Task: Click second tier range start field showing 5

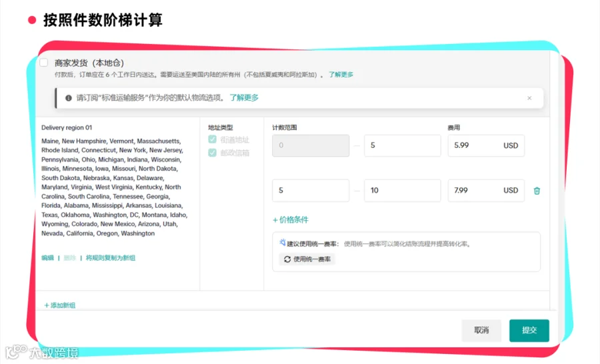Action: (x=311, y=190)
